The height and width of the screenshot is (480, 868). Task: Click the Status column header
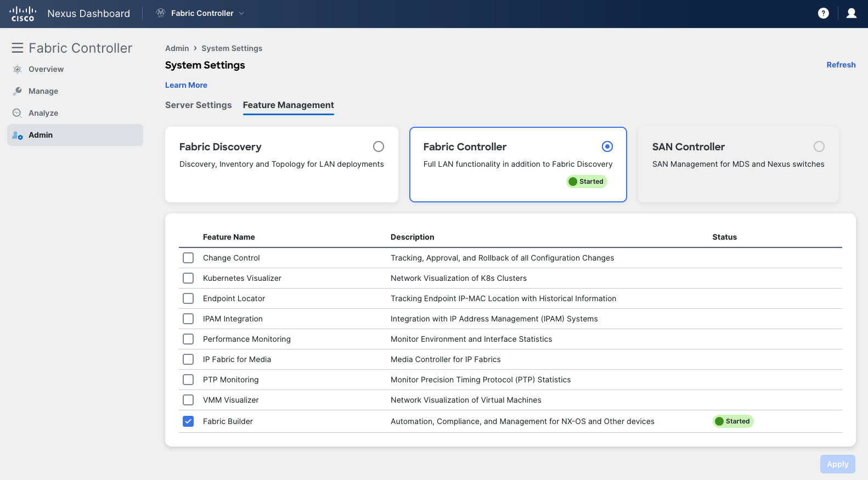725,237
